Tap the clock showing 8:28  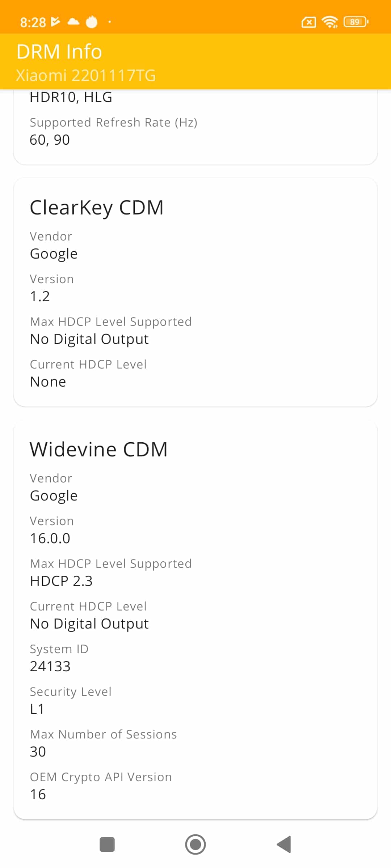[33, 22]
